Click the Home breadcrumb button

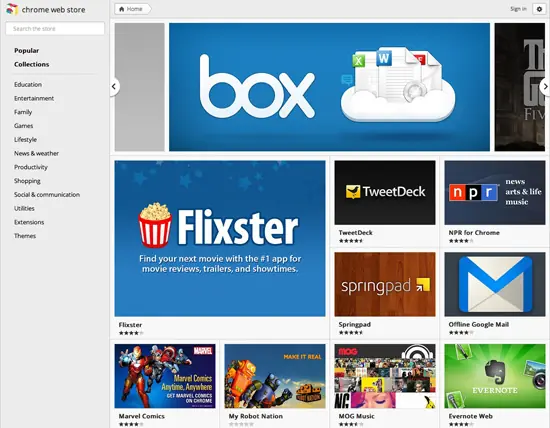pos(132,9)
